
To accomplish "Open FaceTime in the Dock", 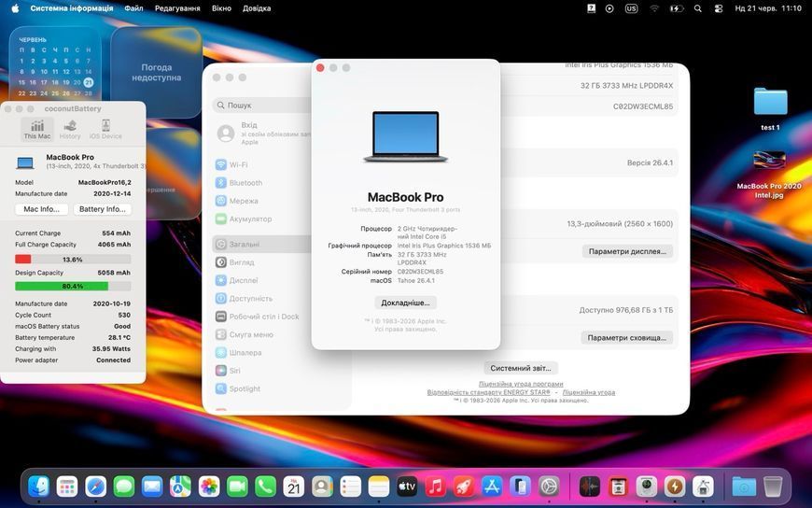I will point(237,487).
